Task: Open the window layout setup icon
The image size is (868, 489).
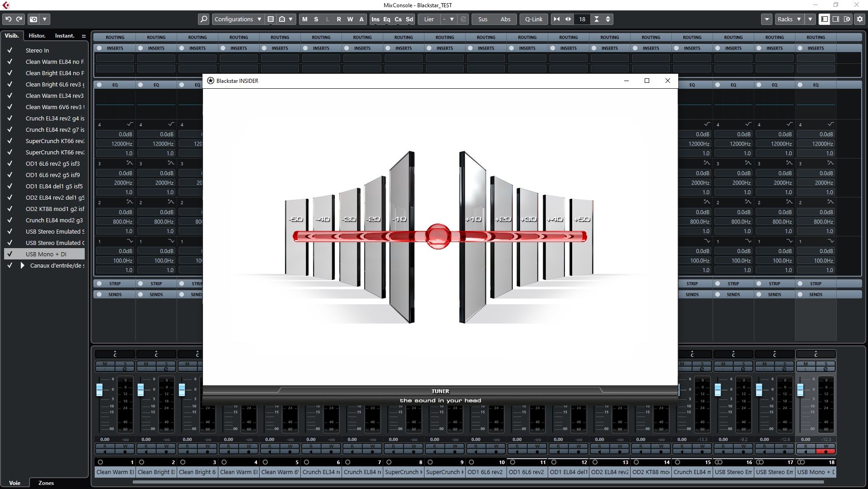Action: [x=847, y=19]
